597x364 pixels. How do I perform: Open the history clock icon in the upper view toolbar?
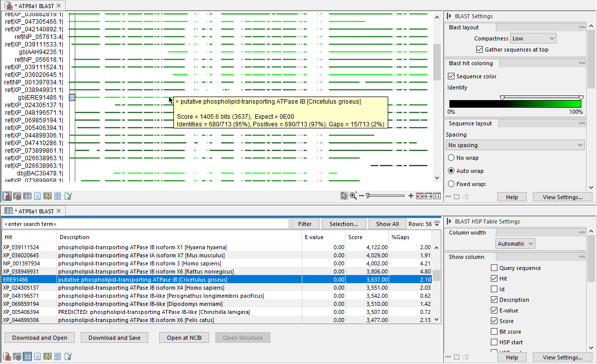coord(58,196)
